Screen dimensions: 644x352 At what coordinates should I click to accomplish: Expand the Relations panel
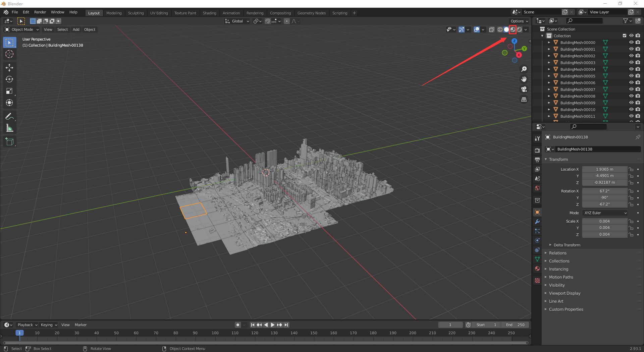click(x=557, y=253)
